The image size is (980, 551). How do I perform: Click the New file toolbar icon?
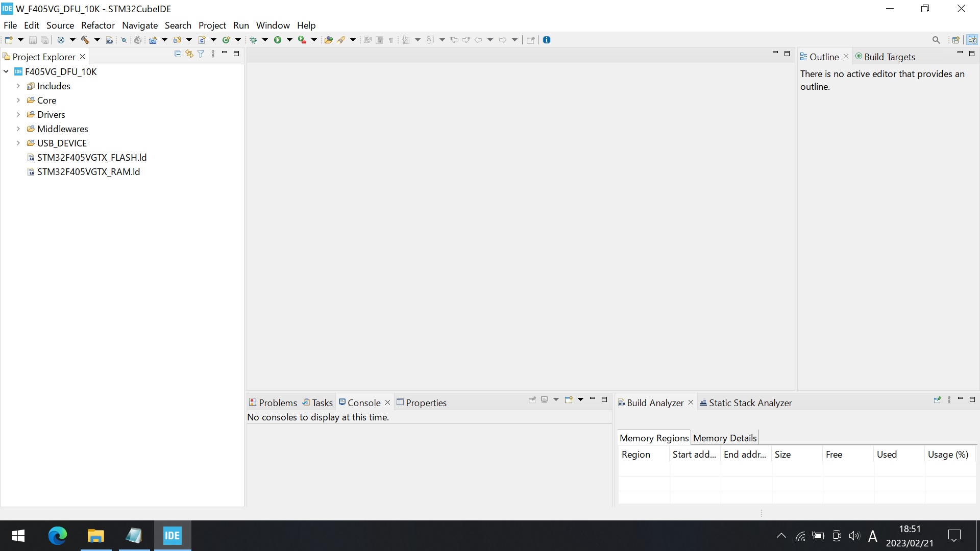click(x=9, y=40)
